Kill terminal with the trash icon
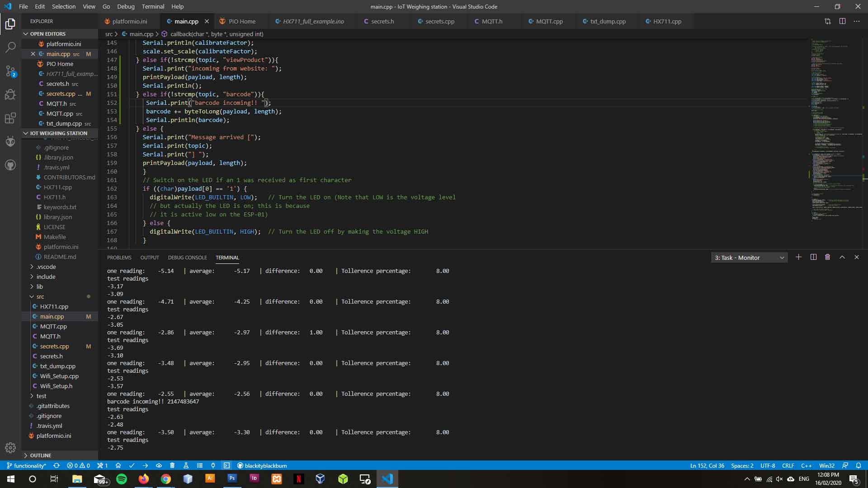Image resolution: width=868 pixels, height=488 pixels. (x=827, y=257)
